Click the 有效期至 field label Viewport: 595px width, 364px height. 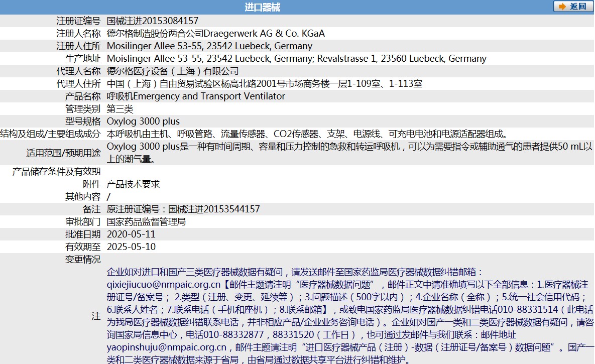tap(83, 247)
